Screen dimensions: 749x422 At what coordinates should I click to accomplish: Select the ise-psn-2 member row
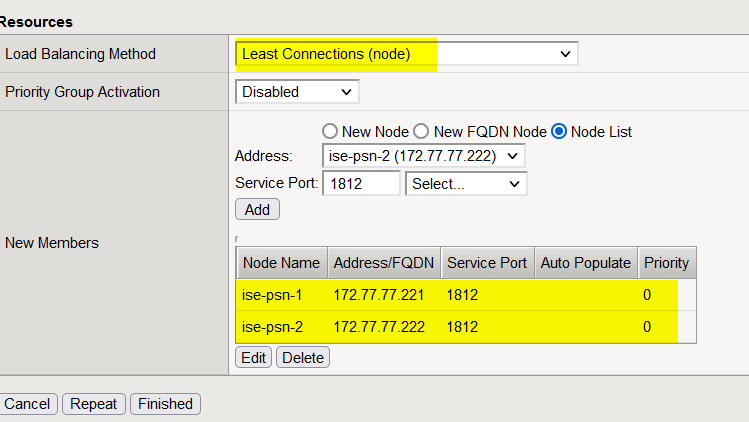click(466, 327)
